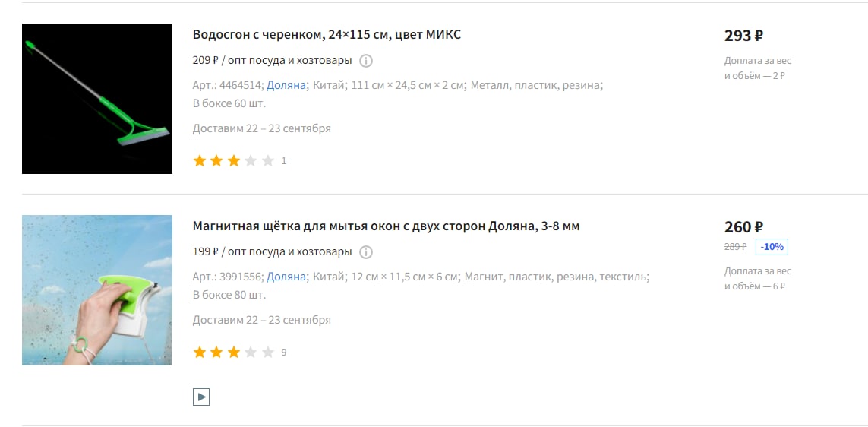868x427 pixels.
Task: Open 'Водосгон с черенком' product title
Action: [327, 34]
